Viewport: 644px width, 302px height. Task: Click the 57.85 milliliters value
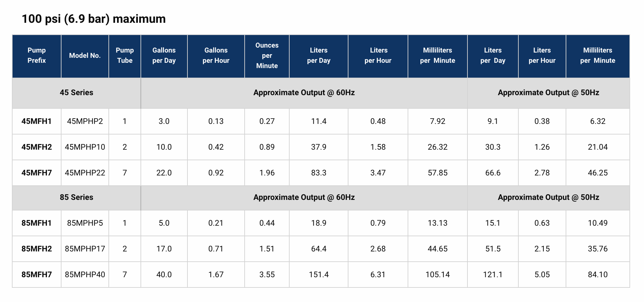(x=437, y=173)
